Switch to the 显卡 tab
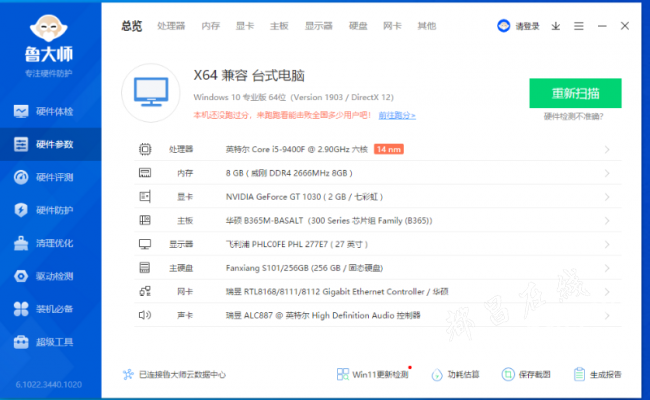 click(x=245, y=26)
